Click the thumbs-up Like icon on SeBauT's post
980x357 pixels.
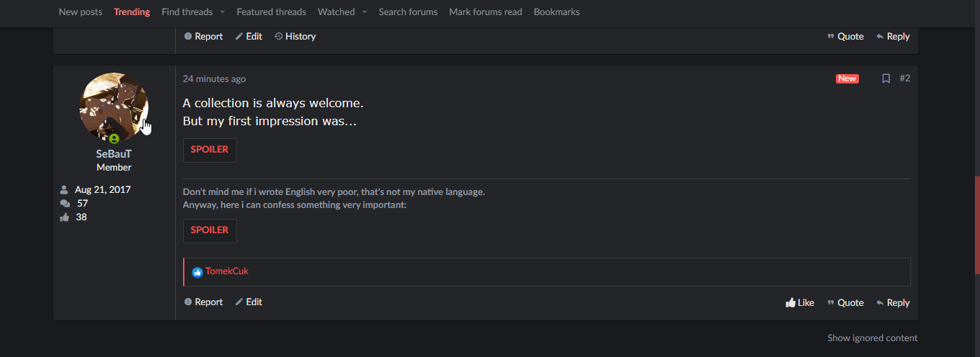tap(790, 303)
